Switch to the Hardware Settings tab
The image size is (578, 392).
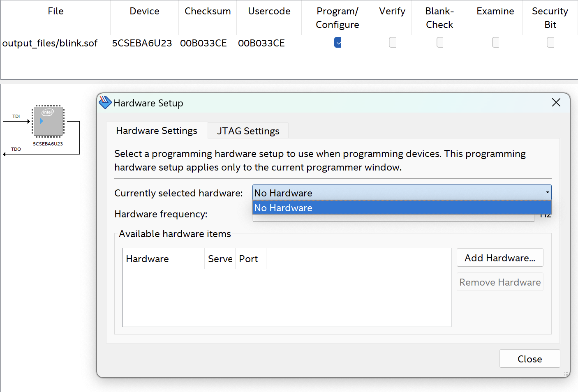tap(157, 131)
